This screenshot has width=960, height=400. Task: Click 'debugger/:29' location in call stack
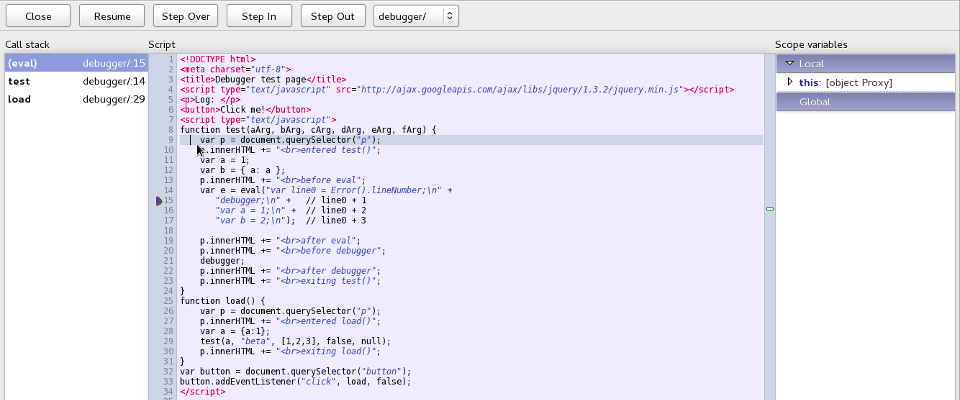tap(114, 99)
